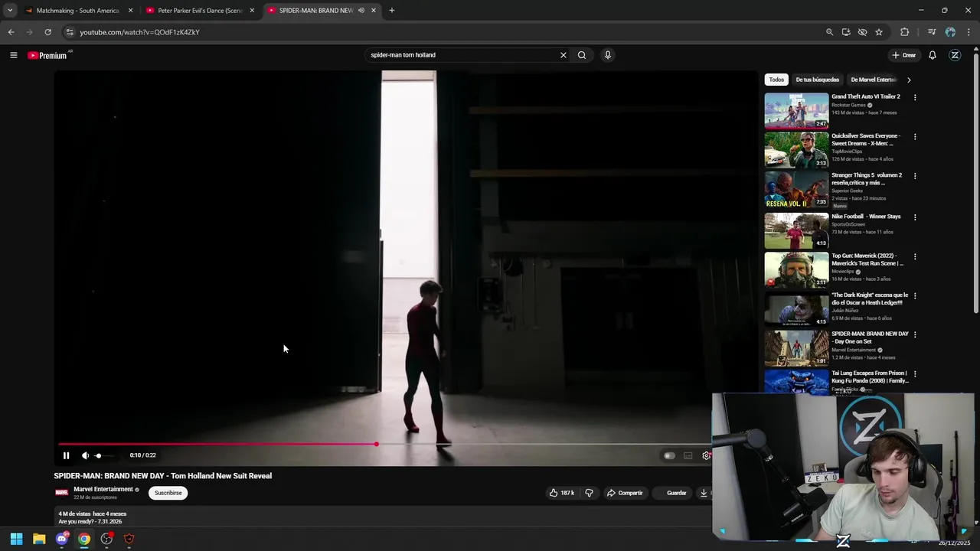
Task: Open Discord from the taskbar
Action: click(62, 539)
